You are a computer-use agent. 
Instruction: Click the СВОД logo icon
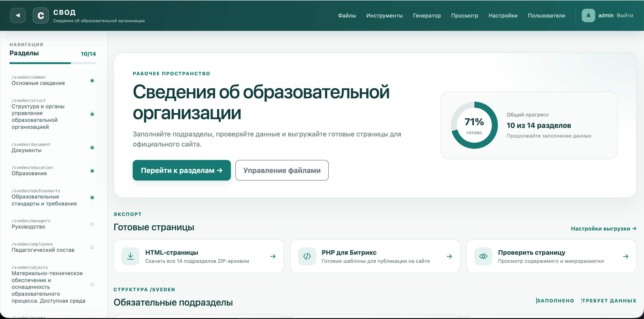(x=41, y=15)
